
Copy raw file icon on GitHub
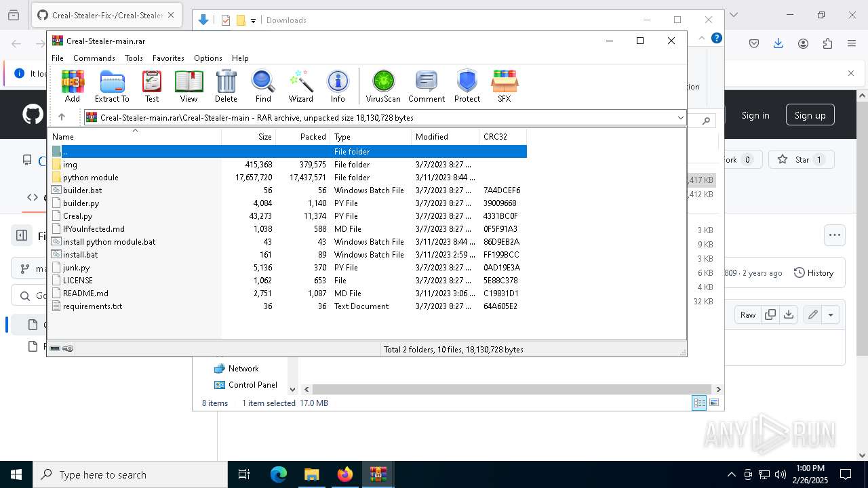770,314
